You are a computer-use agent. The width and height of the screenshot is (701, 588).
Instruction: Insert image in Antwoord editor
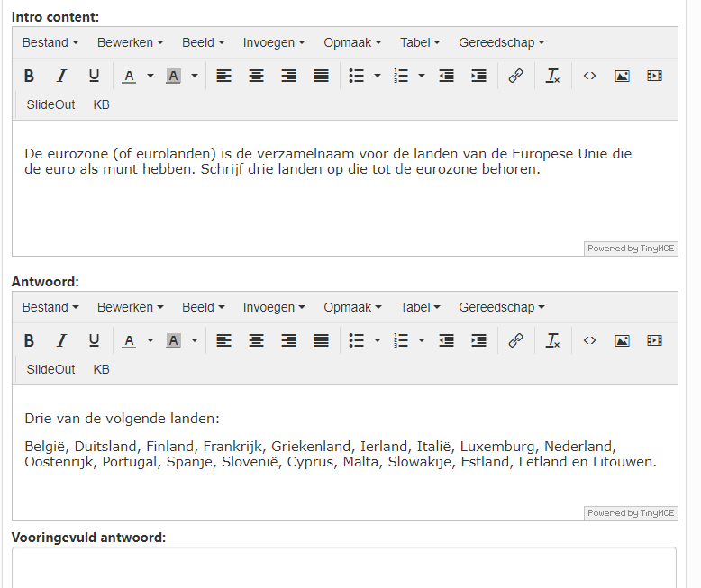(622, 341)
